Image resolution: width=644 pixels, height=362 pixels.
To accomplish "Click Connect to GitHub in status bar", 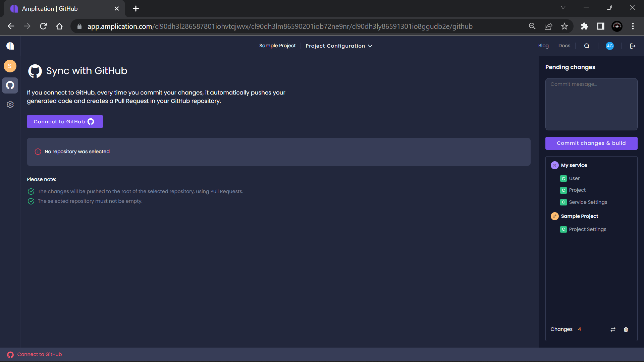I will point(39,354).
